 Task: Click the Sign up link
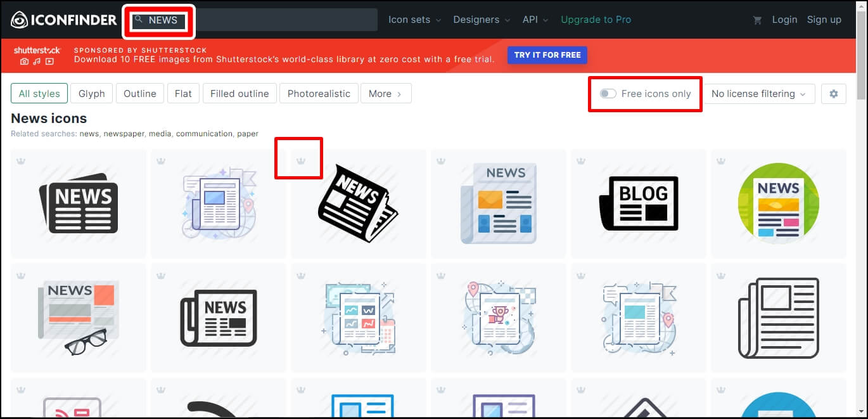click(x=824, y=20)
